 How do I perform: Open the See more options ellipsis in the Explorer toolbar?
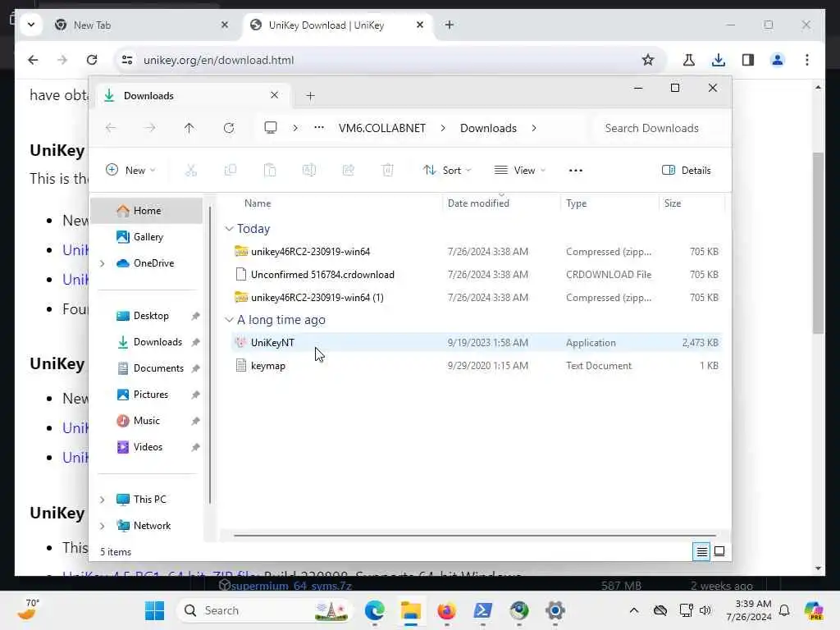pyautogui.click(x=575, y=171)
